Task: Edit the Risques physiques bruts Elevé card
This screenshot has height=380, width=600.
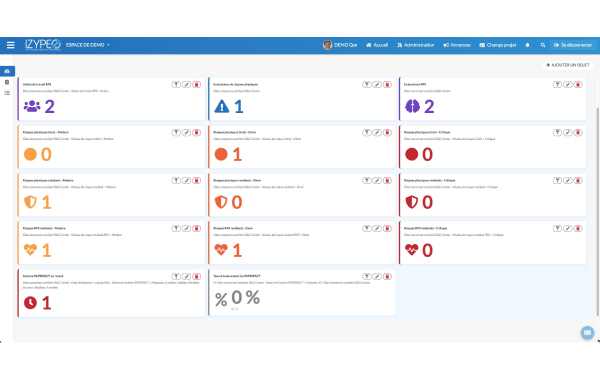Action: pyautogui.click(x=377, y=133)
